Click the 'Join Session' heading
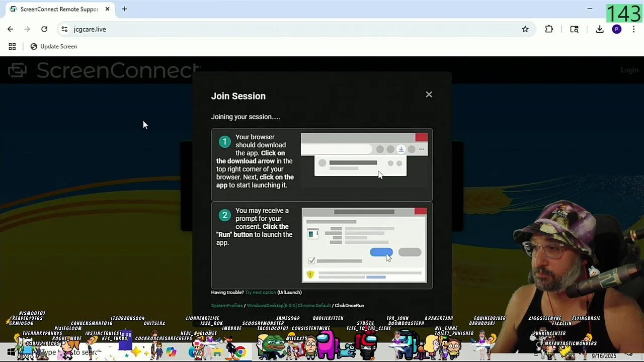Viewport: 644px width, 362px height. [x=238, y=96]
